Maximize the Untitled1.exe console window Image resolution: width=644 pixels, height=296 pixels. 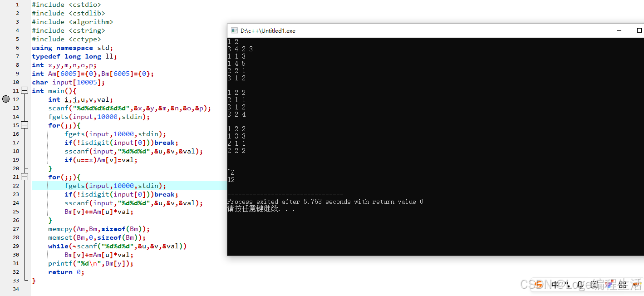coord(639,30)
